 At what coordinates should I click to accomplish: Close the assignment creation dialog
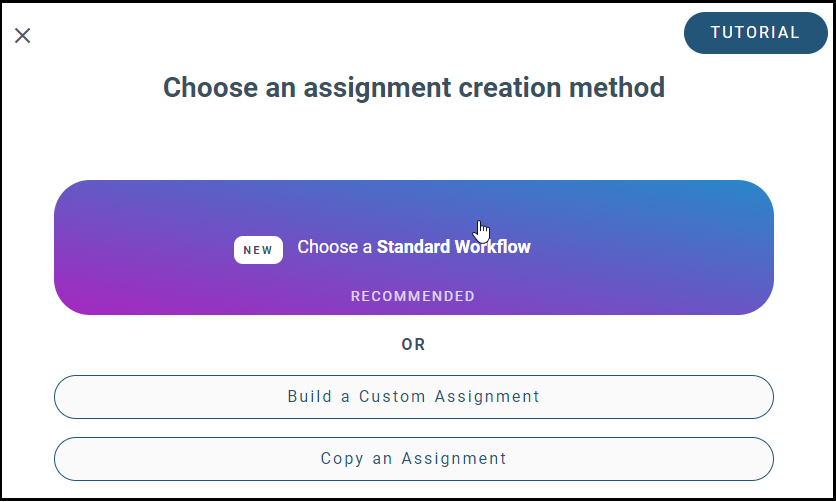pos(23,36)
